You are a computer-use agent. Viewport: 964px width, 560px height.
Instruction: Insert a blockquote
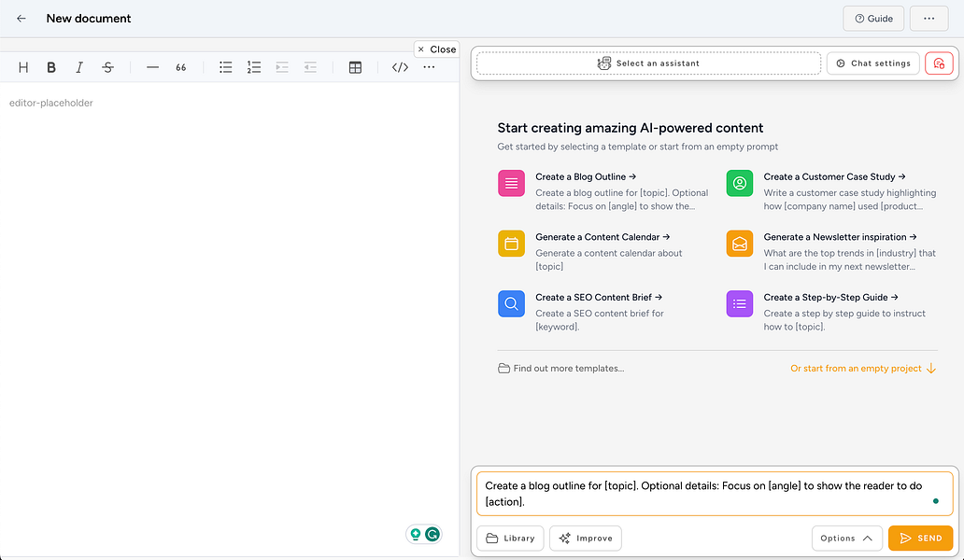tap(181, 67)
